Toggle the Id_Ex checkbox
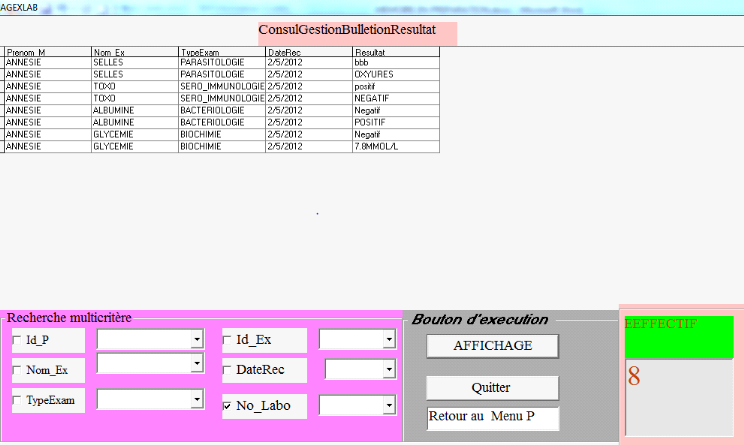Viewport: 744px width, 445px height. [x=228, y=340]
